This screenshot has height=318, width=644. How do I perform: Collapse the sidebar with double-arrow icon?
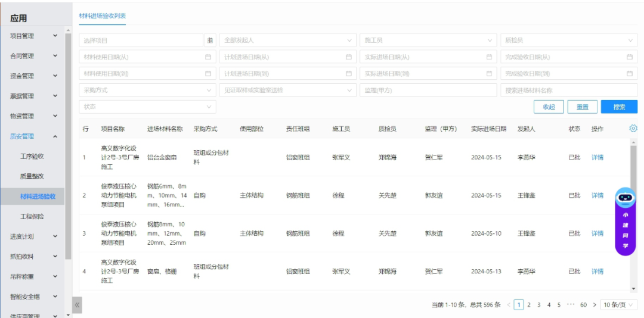(x=77, y=305)
